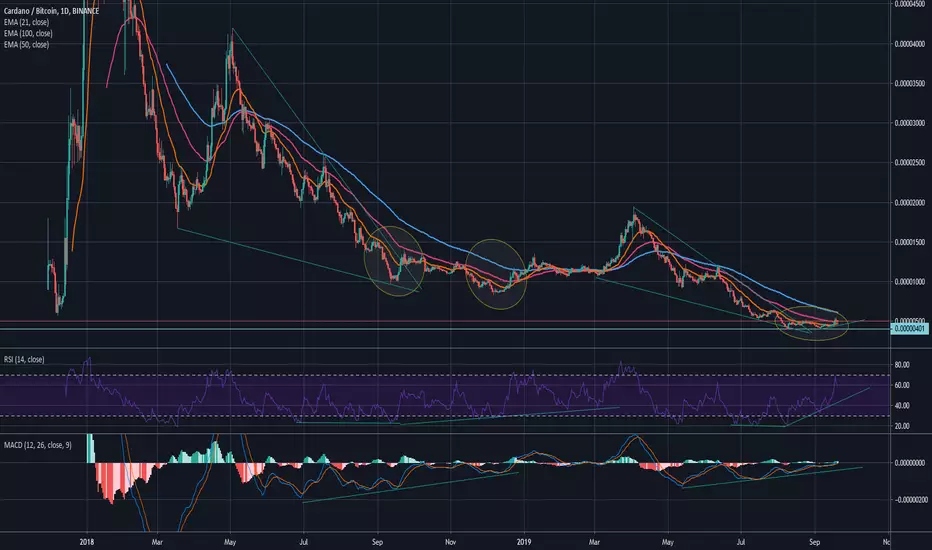Click the Sep label directly before Nov
This screenshot has width=932, height=550.
pyautogui.click(x=377, y=542)
